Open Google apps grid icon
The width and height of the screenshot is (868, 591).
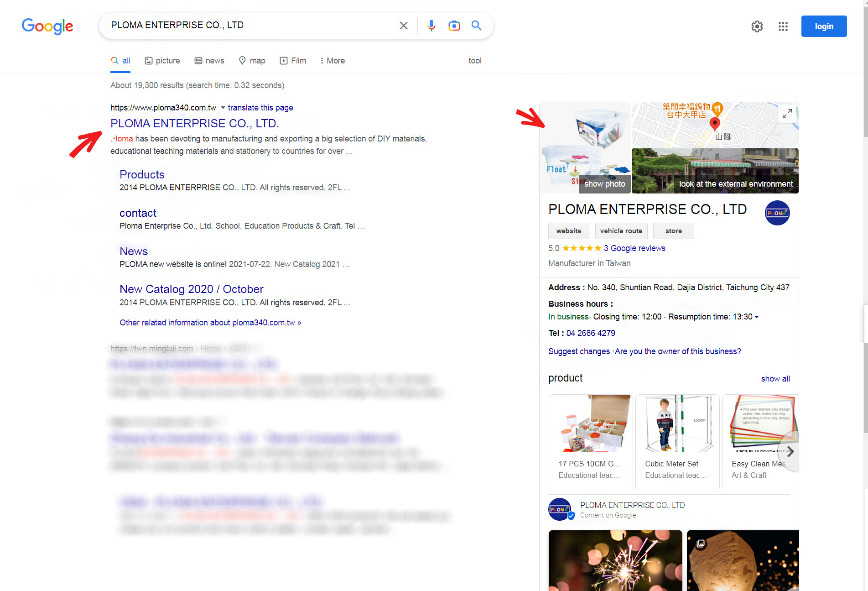tap(783, 26)
